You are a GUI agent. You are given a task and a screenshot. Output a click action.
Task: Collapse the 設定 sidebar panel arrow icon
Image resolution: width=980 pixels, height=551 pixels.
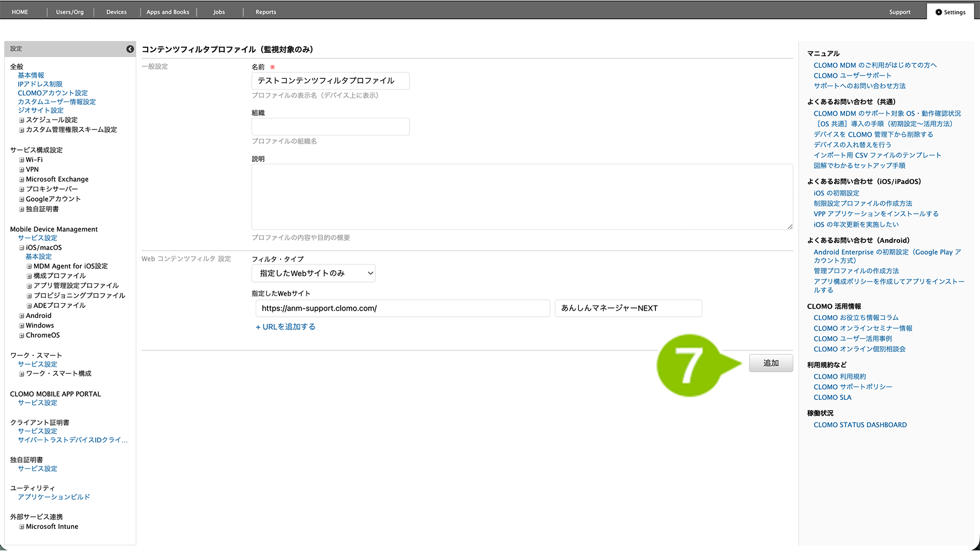pyautogui.click(x=130, y=49)
